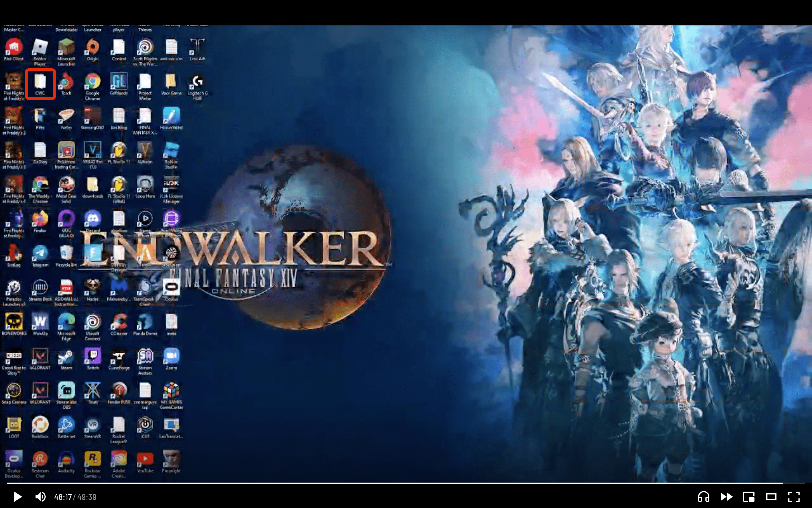812x508 pixels.
Task: Launch Steam from the desktop
Action: tap(66, 359)
